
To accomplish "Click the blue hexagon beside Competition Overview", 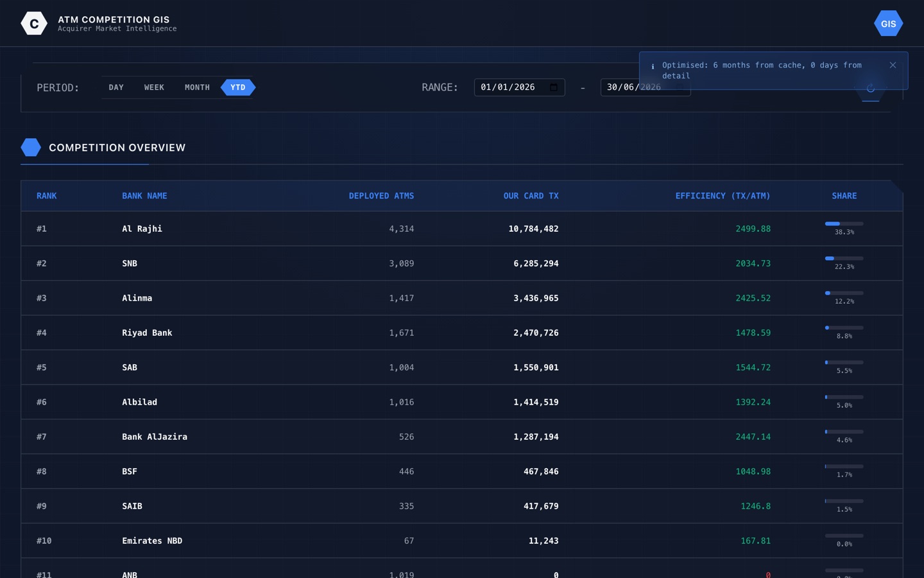I will pos(31,148).
